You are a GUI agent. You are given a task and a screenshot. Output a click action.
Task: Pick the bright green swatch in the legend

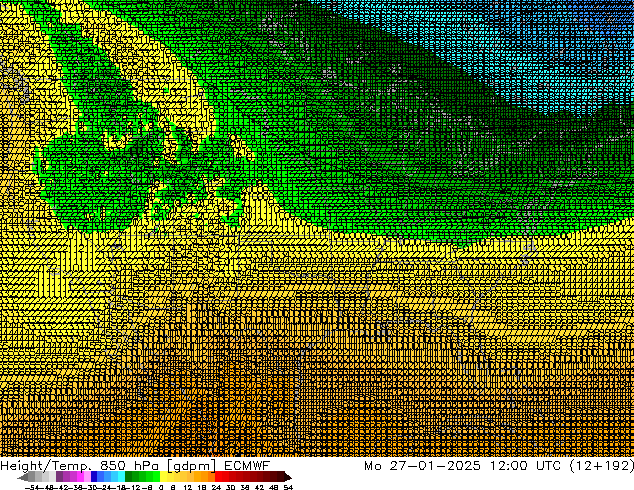(x=150, y=477)
